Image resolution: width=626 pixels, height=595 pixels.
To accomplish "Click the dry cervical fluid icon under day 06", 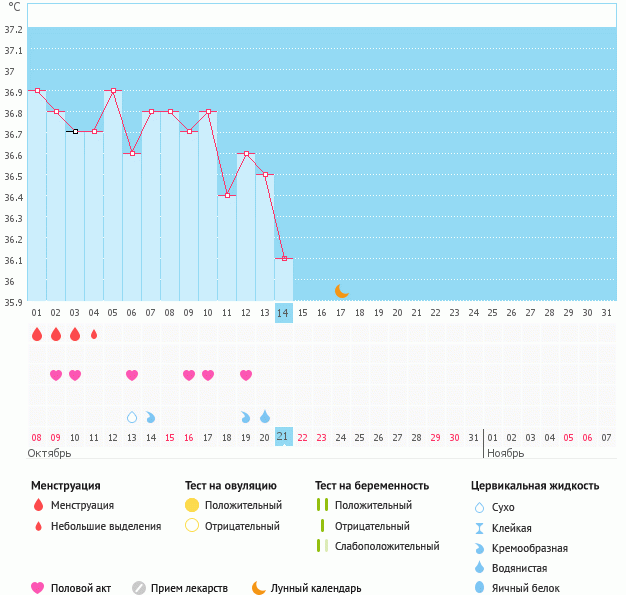I will (132, 416).
